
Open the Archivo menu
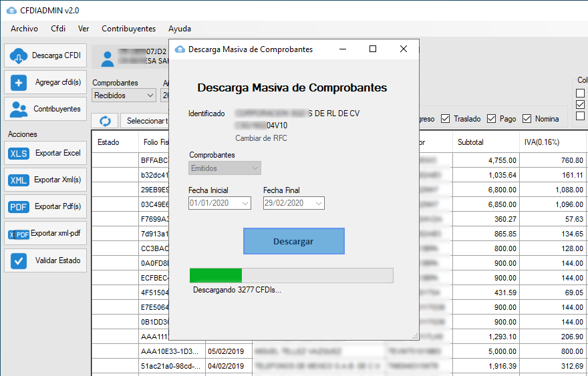(24, 29)
